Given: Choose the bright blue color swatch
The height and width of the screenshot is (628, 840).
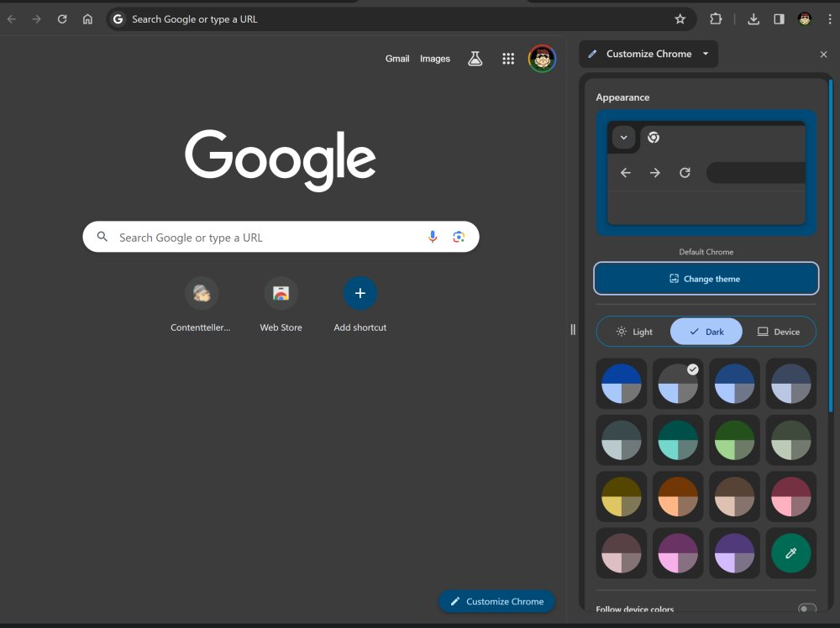Looking at the screenshot, I should [x=622, y=384].
